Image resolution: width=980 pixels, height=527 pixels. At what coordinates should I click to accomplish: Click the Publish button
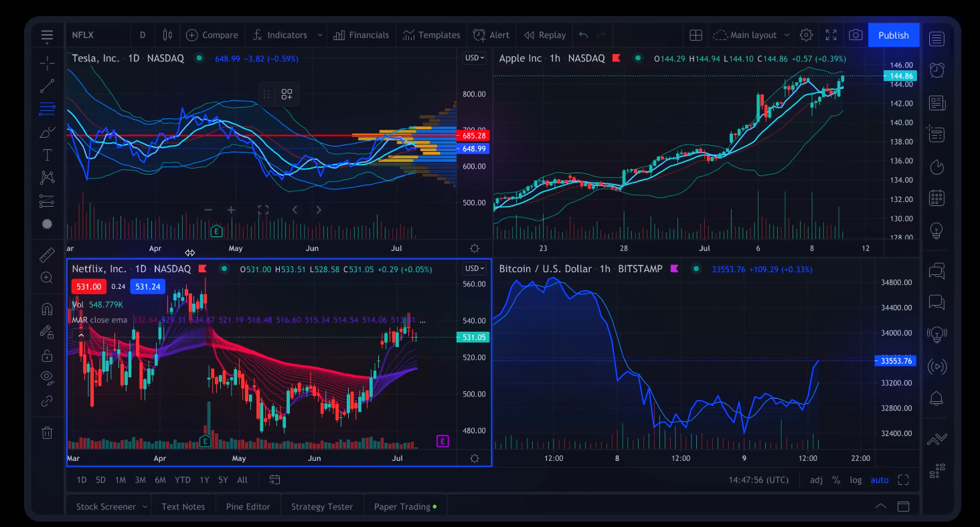[x=894, y=35]
